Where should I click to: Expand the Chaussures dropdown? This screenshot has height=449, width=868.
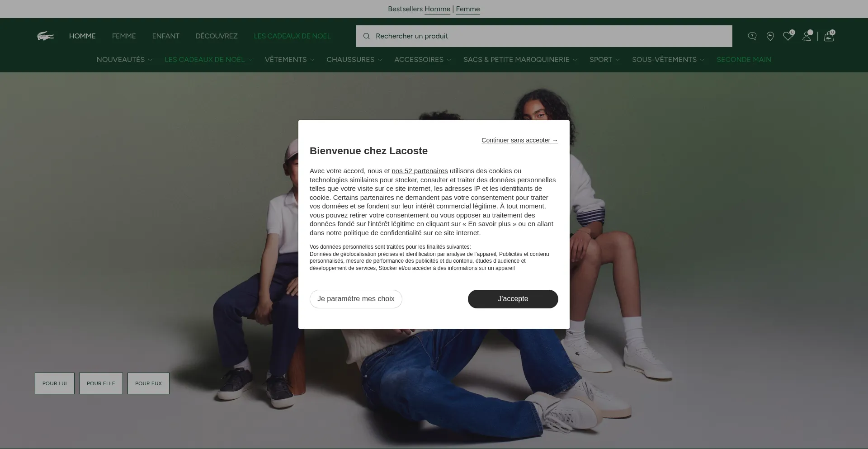click(x=354, y=60)
